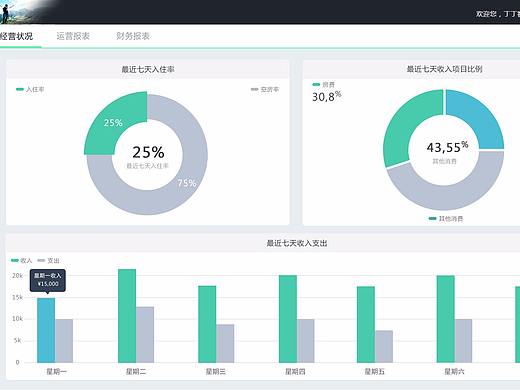The image size is (520, 390).
Task: Switch to the 财务报表 tab
Action: pos(133,36)
